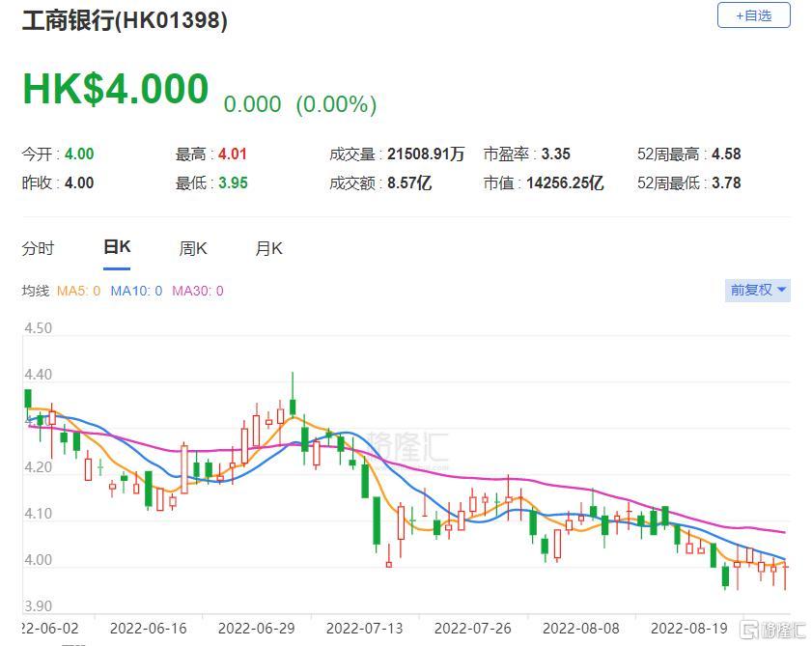Screen dimensions: 812x646
Task: Click the (0.00%) percentage change
Action: (x=336, y=104)
